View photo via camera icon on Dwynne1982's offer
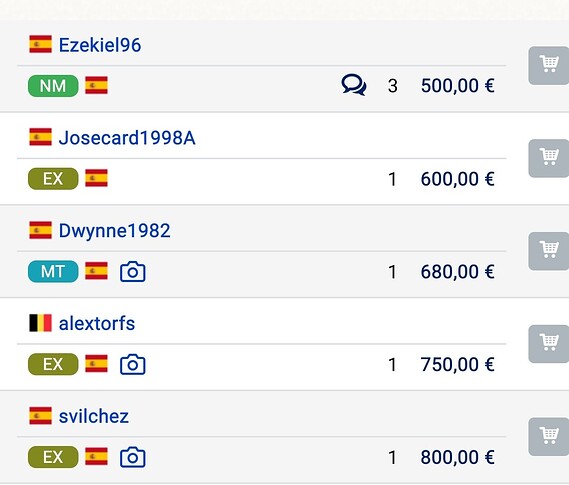This screenshot has height=485, width=569. click(x=133, y=272)
